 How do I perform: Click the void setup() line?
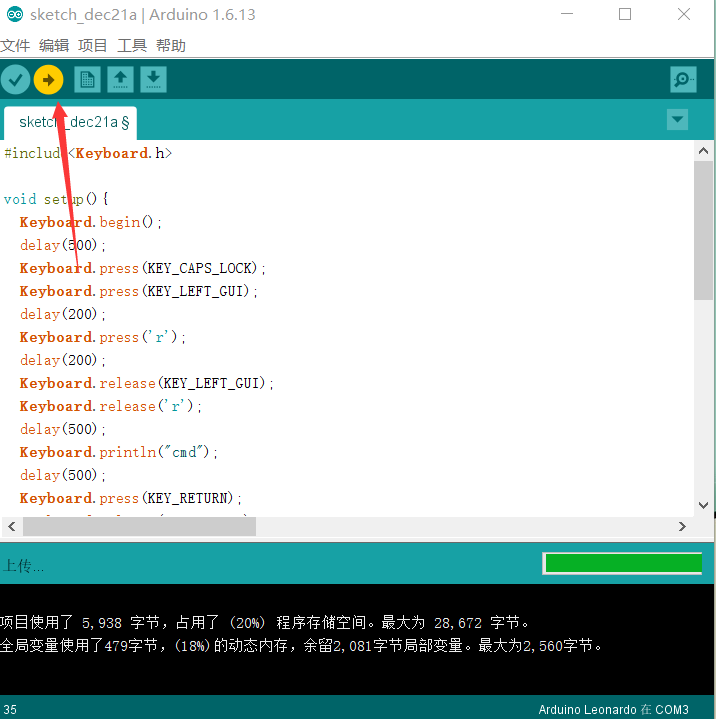[x=56, y=199]
